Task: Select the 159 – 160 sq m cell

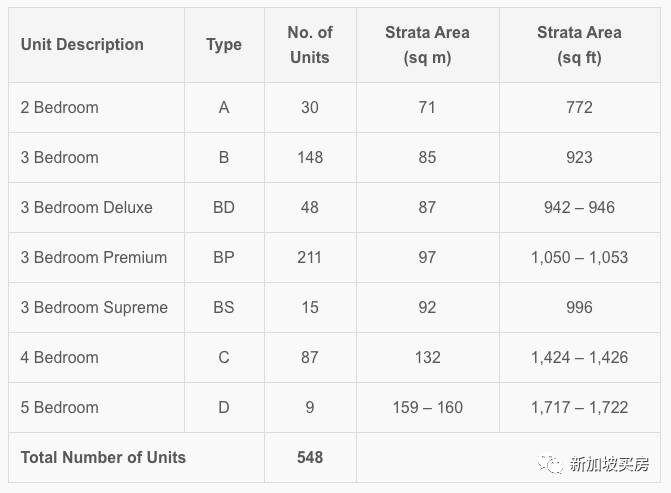Action: (x=427, y=407)
